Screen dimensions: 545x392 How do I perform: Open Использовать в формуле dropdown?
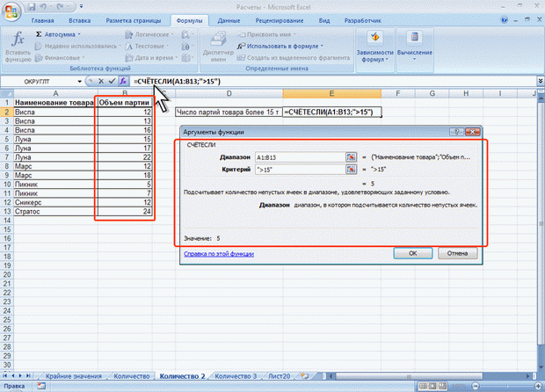pyautogui.click(x=280, y=47)
